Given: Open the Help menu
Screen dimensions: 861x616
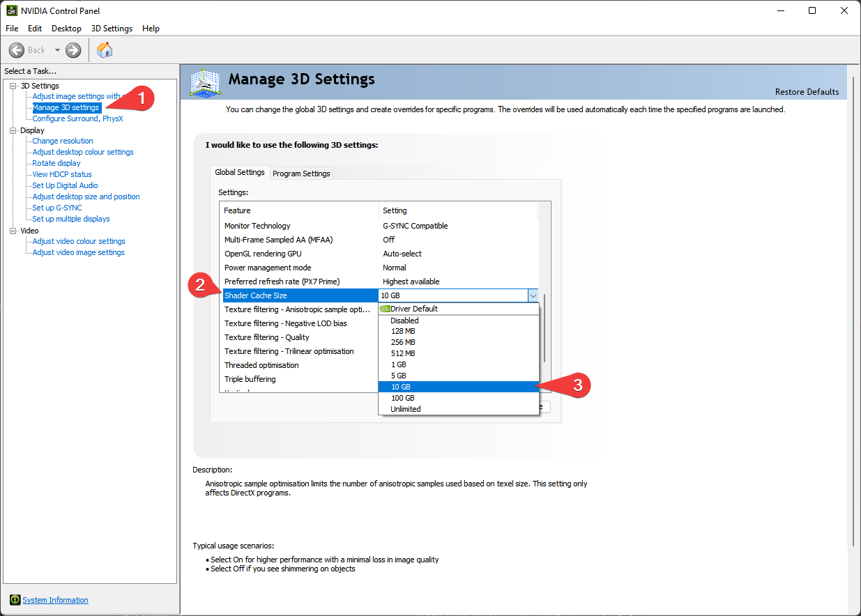Looking at the screenshot, I should (151, 29).
